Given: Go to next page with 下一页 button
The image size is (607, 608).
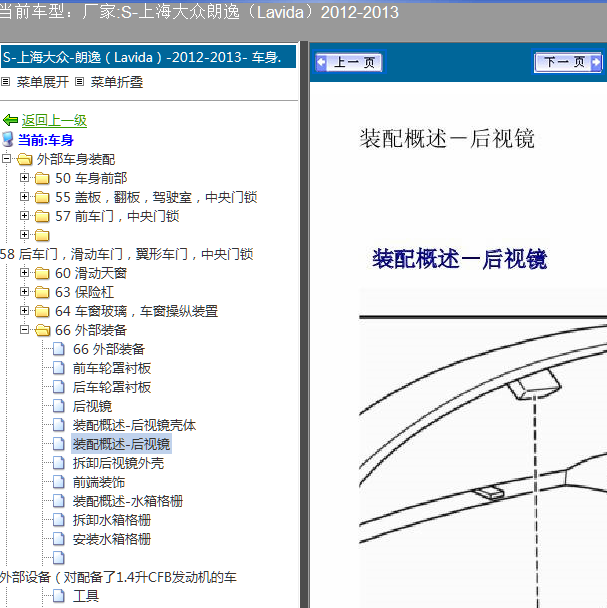Looking at the screenshot, I should click(568, 62).
